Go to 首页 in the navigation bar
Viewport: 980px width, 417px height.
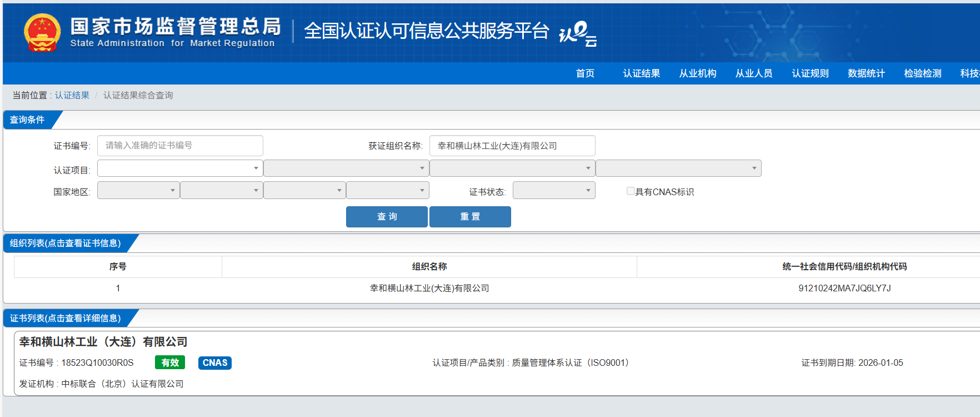[x=585, y=73]
